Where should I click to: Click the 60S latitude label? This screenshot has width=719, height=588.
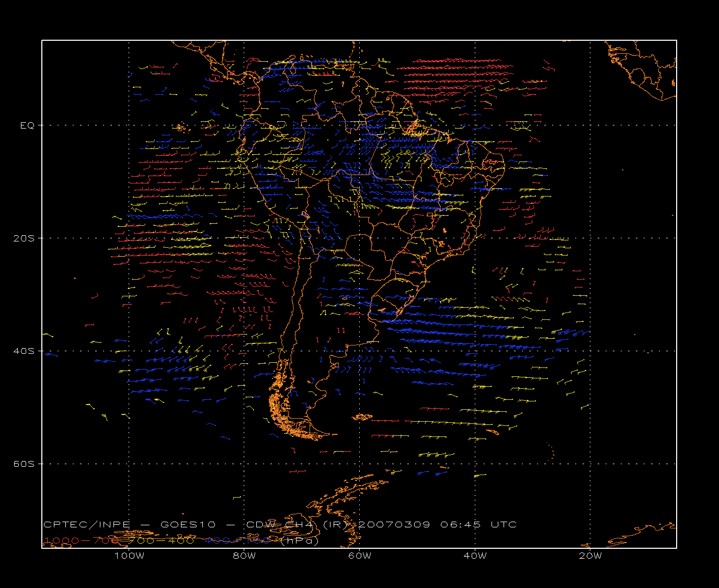click(24, 464)
